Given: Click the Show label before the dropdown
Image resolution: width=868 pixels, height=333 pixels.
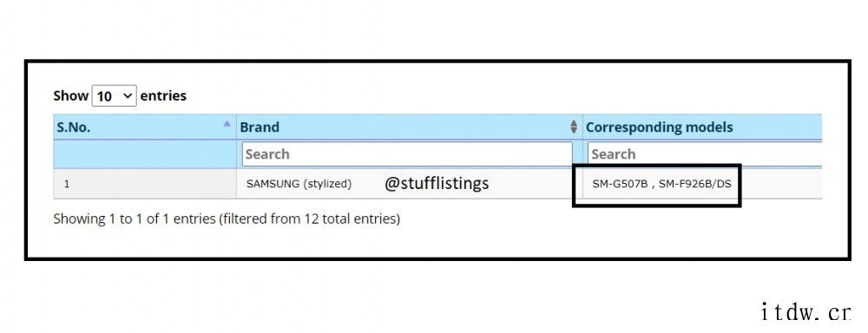Looking at the screenshot, I should point(70,95).
